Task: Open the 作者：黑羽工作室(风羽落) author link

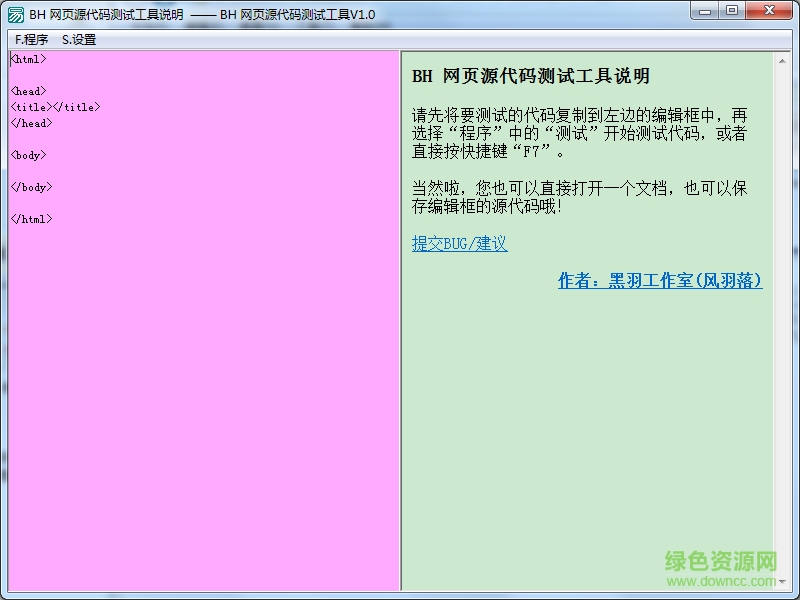Action: [x=660, y=281]
